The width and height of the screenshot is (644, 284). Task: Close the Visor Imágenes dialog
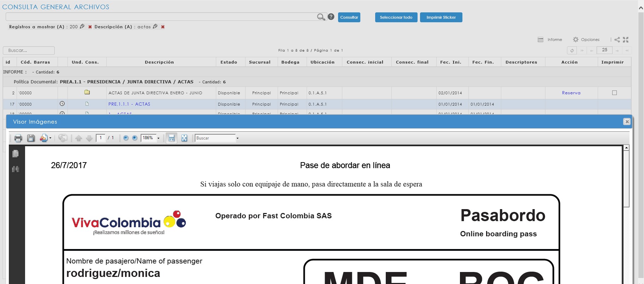pyautogui.click(x=627, y=122)
